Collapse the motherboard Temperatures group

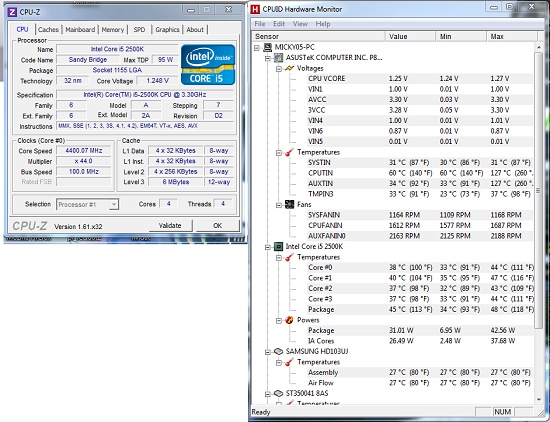(279, 153)
